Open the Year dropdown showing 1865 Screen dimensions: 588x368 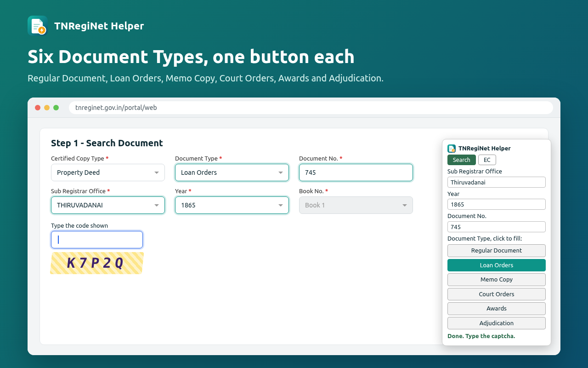point(232,205)
